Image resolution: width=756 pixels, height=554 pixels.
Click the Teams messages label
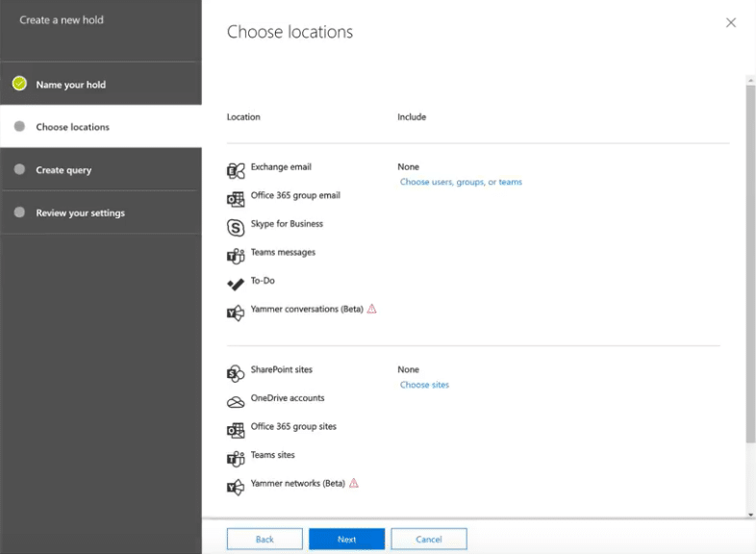coord(283,252)
